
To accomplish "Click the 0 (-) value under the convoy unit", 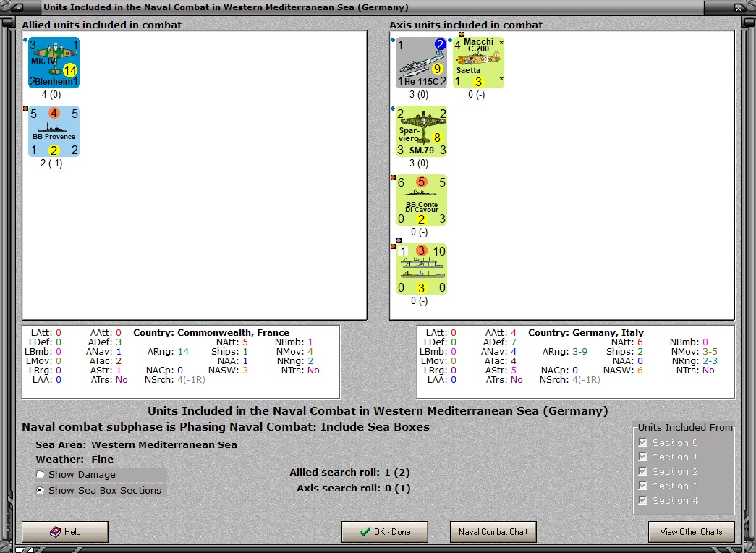I will [420, 300].
